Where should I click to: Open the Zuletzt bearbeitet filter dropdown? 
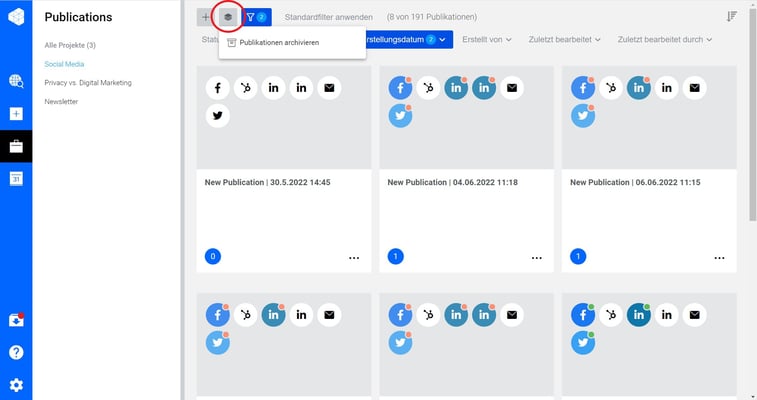tap(564, 40)
